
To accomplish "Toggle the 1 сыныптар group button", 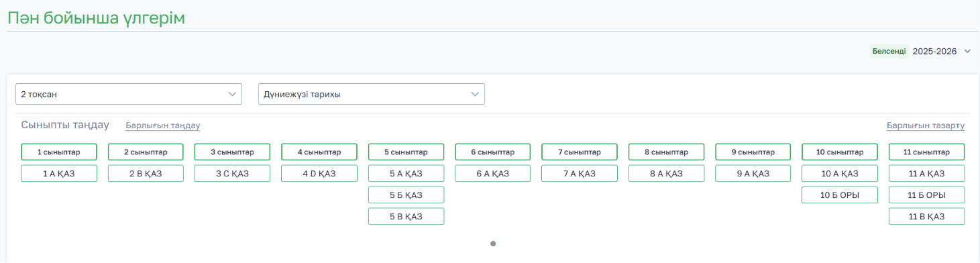I will (59, 152).
